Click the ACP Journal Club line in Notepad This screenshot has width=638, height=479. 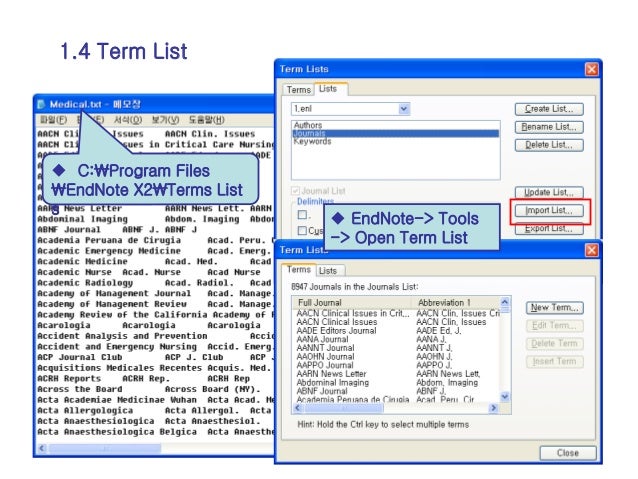point(155,357)
